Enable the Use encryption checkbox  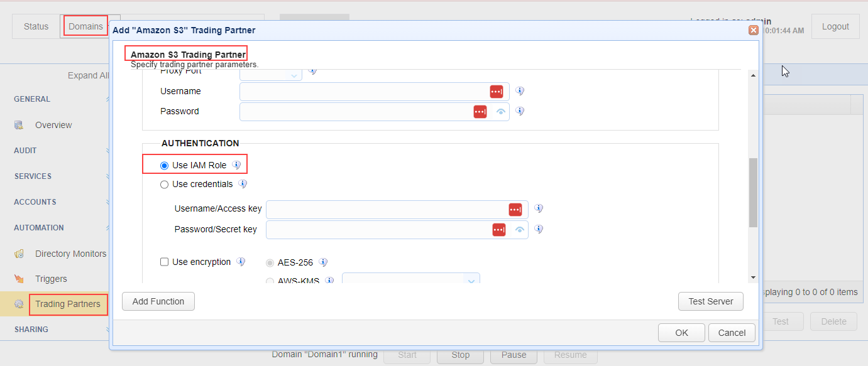point(165,262)
